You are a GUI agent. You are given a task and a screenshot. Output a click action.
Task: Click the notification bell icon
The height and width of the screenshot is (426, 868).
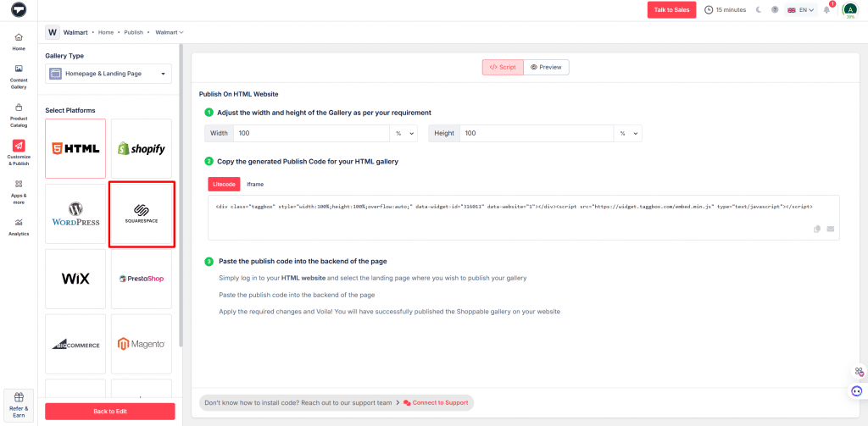tap(827, 9)
